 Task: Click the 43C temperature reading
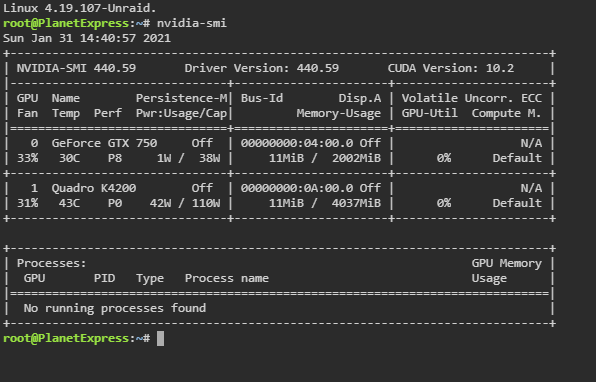point(69,203)
